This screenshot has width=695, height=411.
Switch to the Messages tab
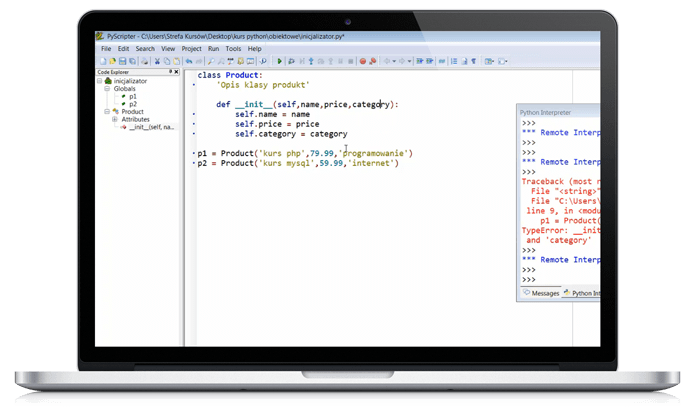point(541,293)
